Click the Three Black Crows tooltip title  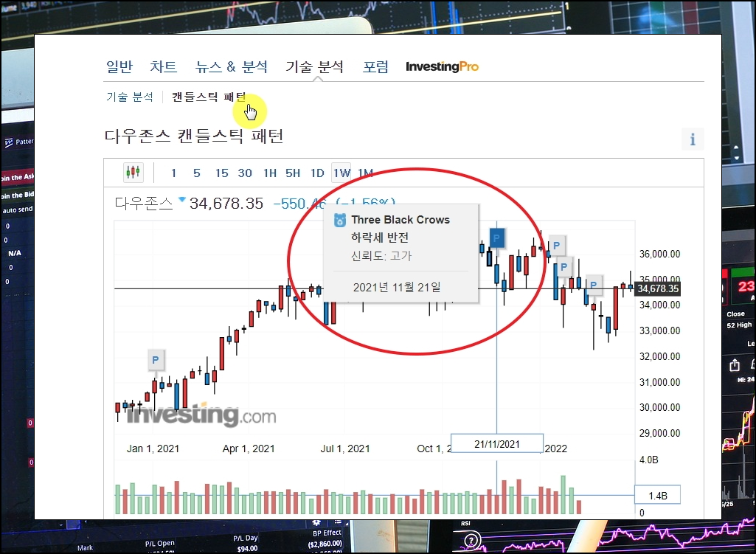tap(400, 220)
